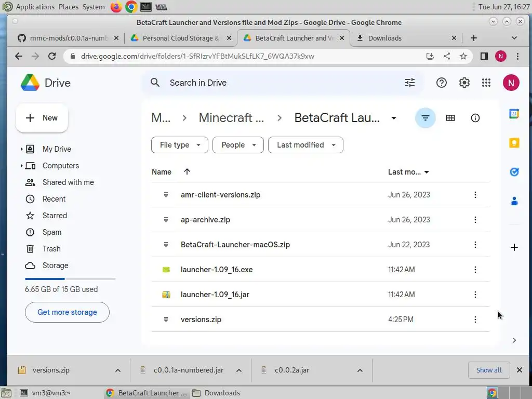The image size is (532, 399).
Task: Share this page from address bar
Action: (x=446, y=56)
